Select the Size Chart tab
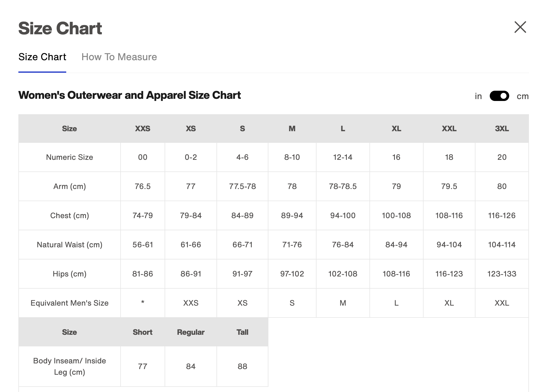Image resolution: width=553 pixels, height=392 pixels. (x=42, y=57)
